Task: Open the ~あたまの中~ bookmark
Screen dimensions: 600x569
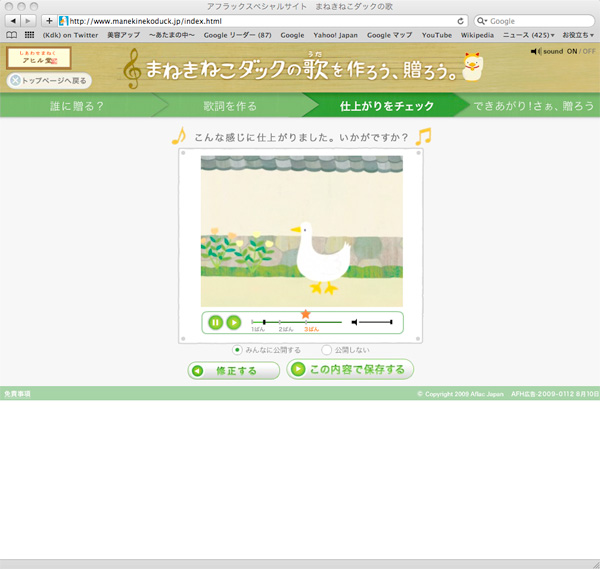Action: point(172,35)
